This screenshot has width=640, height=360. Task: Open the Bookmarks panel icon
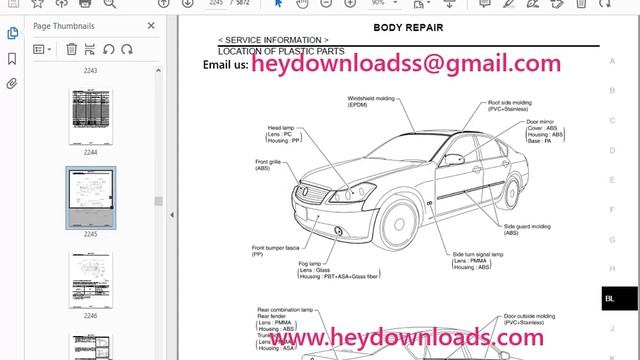[12, 59]
